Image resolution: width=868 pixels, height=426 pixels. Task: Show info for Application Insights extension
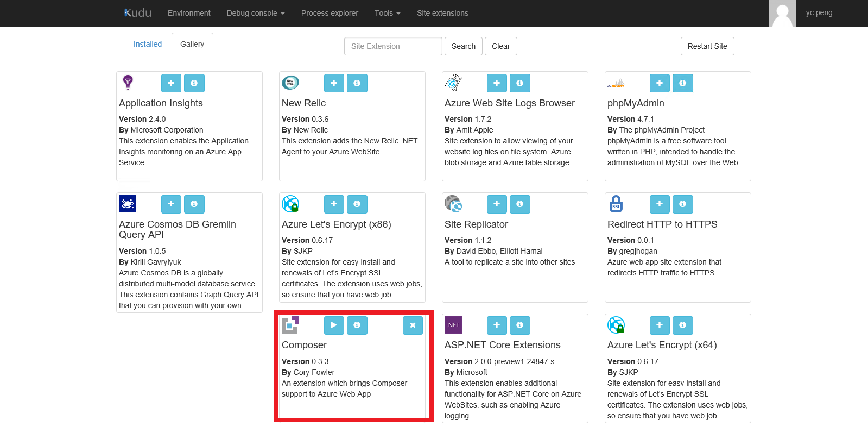click(194, 83)
